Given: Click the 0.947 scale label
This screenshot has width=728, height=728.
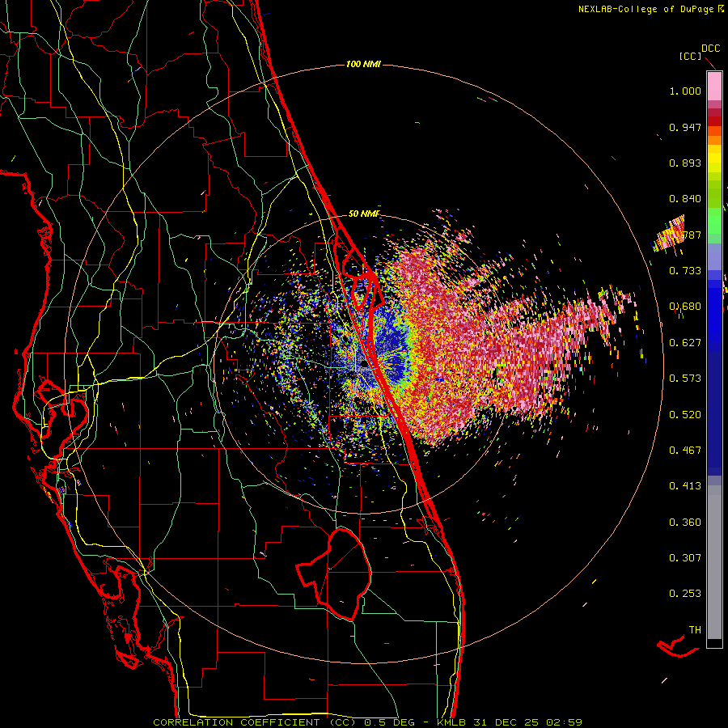Looking at the screenshot, I should click(685, 127).
